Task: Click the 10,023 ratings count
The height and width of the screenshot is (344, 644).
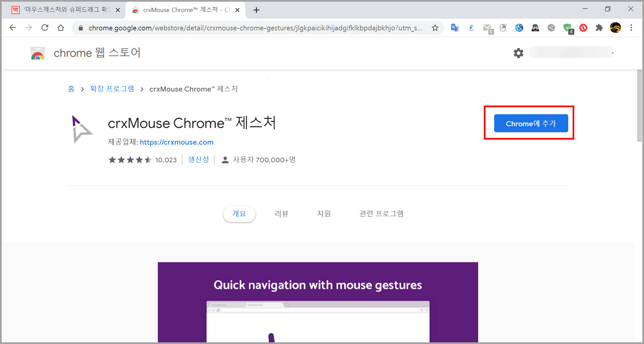Action: (x=166, y=160)
